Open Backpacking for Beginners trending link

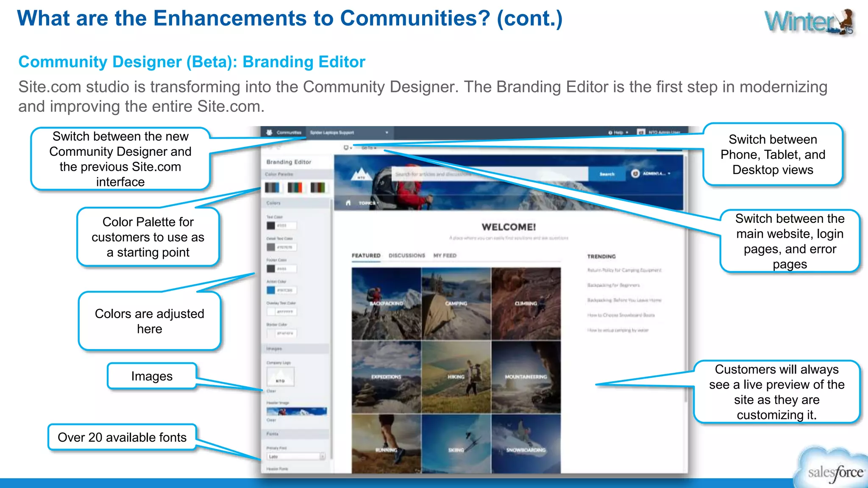613,285
